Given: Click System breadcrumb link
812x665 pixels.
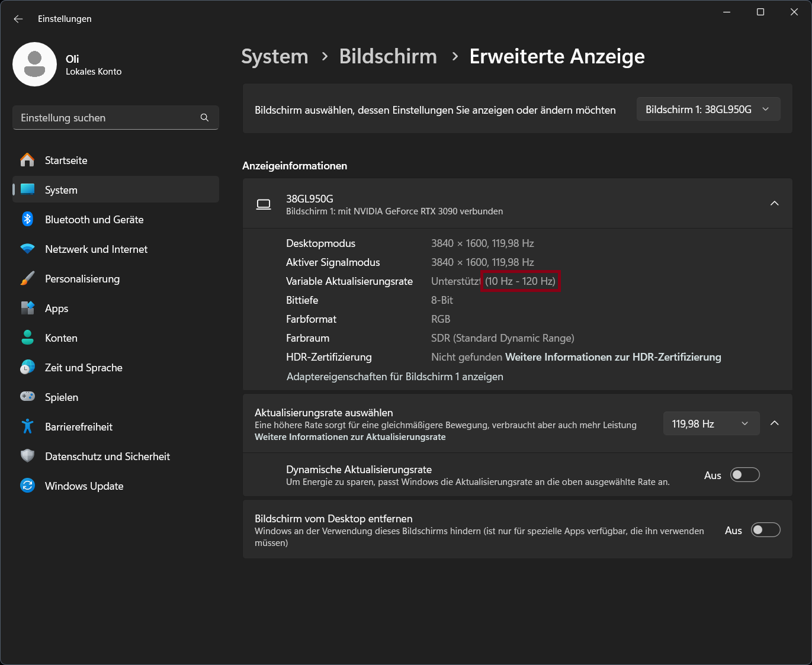Looking at the screenshot, I should [275, 56].
